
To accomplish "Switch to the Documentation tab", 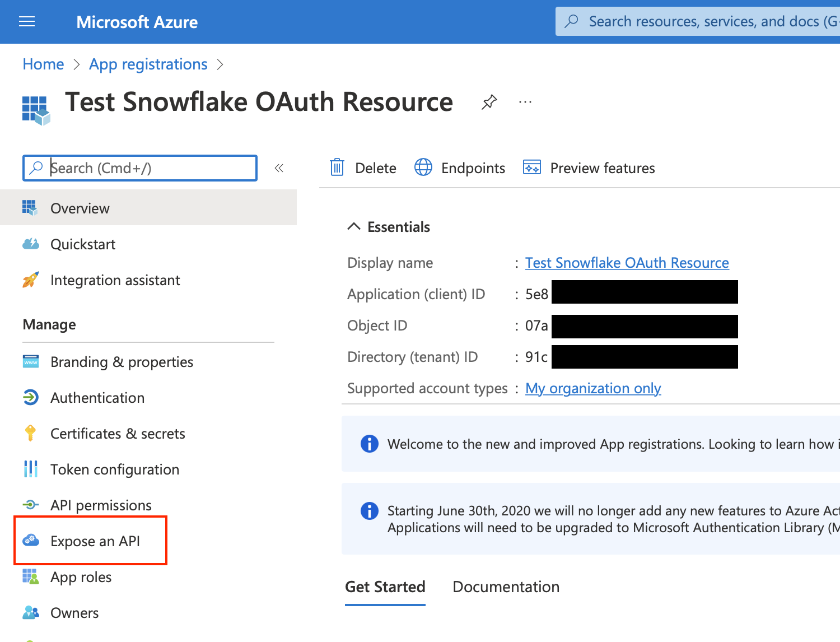I will 506,587.
